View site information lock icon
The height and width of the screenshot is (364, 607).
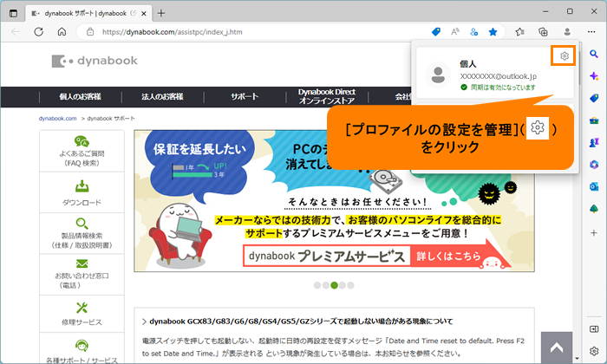pos(90,32)
